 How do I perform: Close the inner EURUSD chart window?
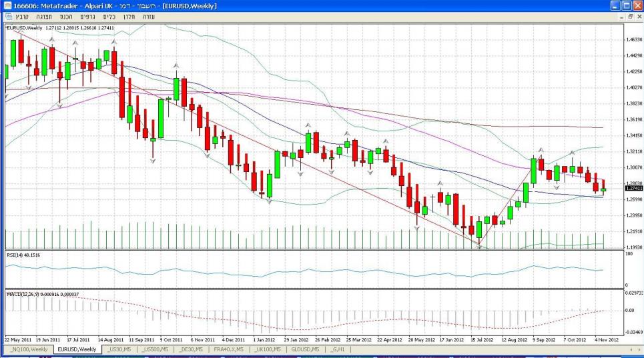point(639,15)
